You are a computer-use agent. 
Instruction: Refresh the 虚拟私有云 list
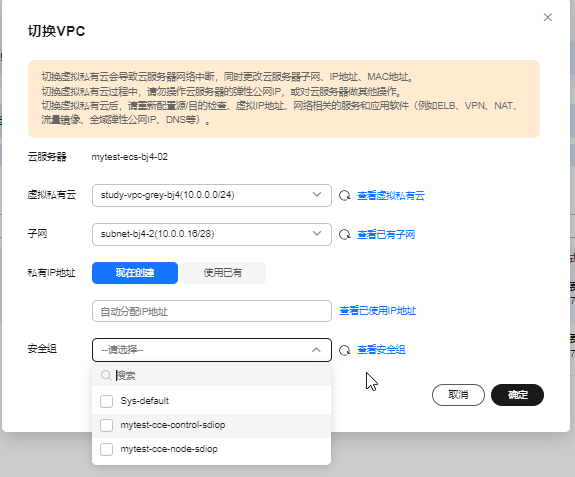(x=344, y=196)
